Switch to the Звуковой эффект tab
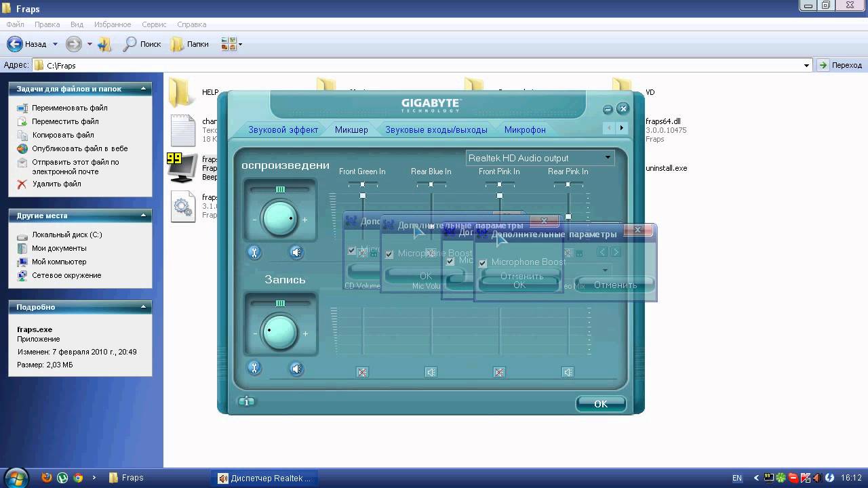The width and height of the screenshot is (868, 488). point(283,129)
